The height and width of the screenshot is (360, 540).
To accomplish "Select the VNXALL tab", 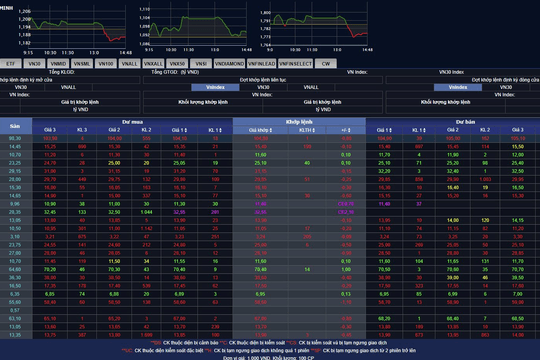I will (x=153, y=64).
